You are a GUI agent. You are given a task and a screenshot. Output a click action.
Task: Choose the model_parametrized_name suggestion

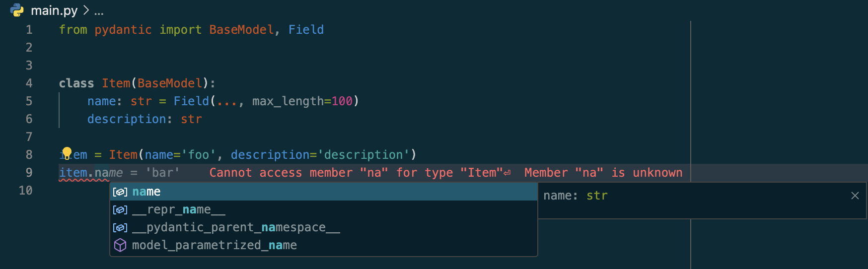[215, 246]
